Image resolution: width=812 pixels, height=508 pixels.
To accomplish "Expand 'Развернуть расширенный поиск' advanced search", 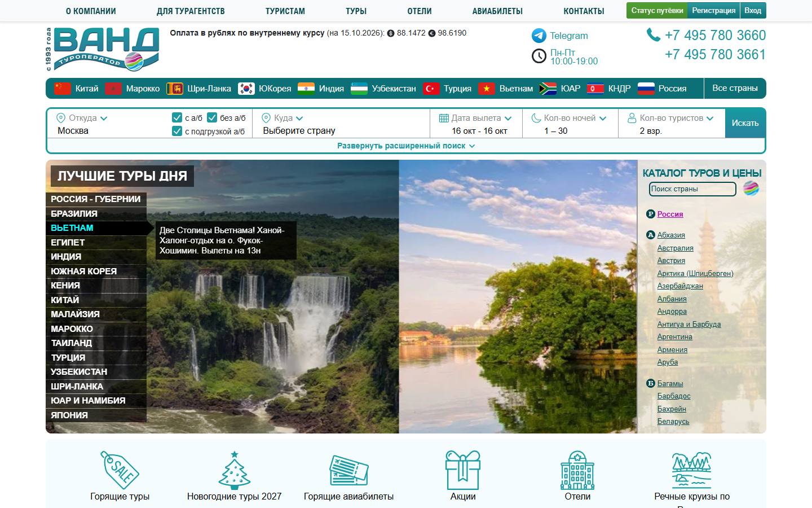I will (406, 146).
